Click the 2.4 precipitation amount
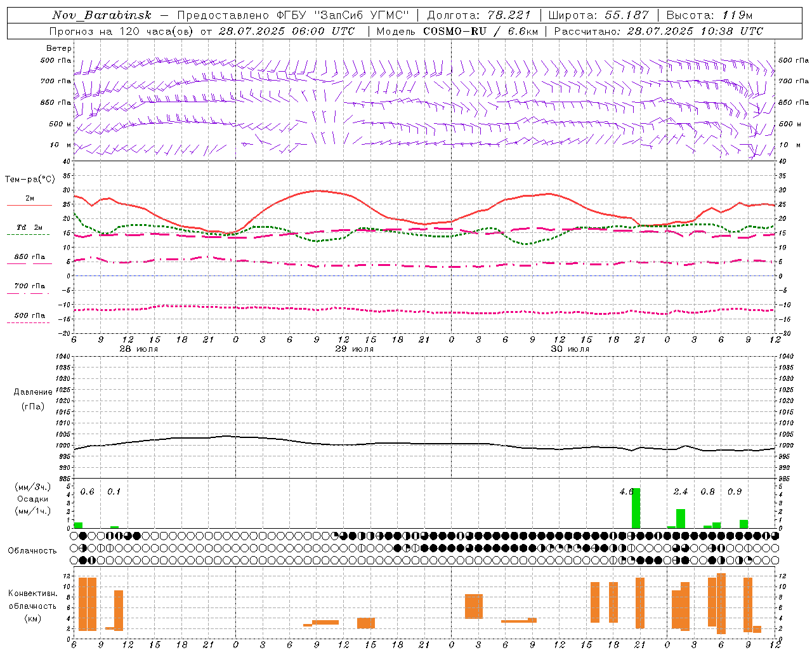Screen dimensions: 812x650 pos(680,492)
